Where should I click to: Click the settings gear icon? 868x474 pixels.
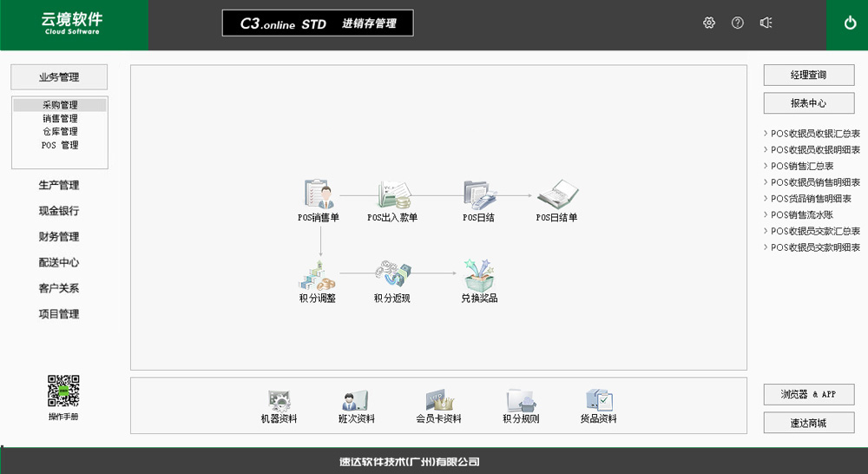coord(709,23)
